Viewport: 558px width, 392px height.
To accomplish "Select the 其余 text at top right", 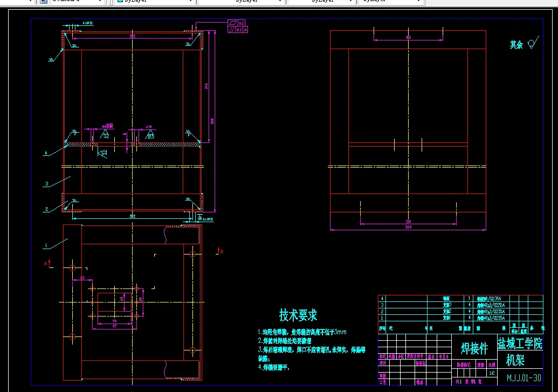I will point(516,45).
